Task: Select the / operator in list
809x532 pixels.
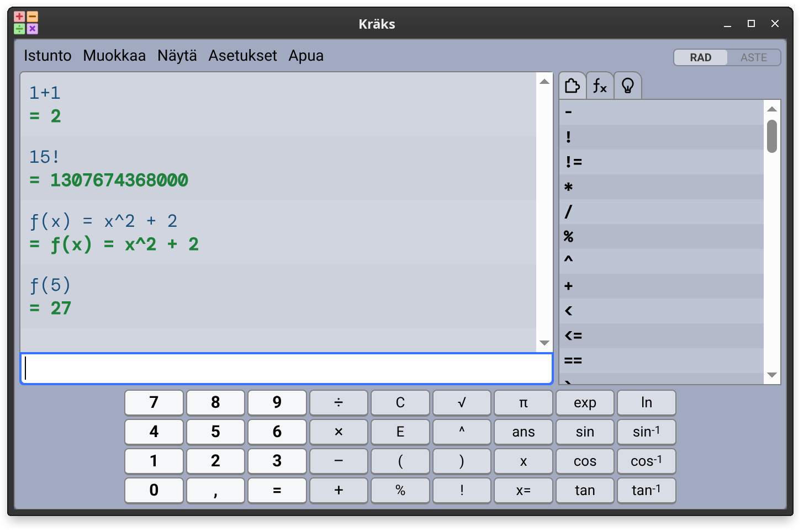Action: click(662, 211)
